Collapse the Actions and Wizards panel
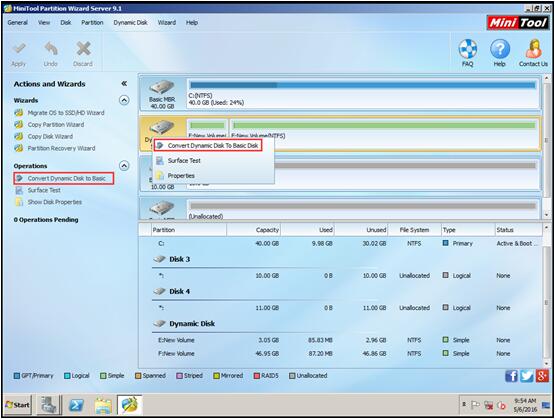This screenshot has width=555, height=419. coord(124,84)
